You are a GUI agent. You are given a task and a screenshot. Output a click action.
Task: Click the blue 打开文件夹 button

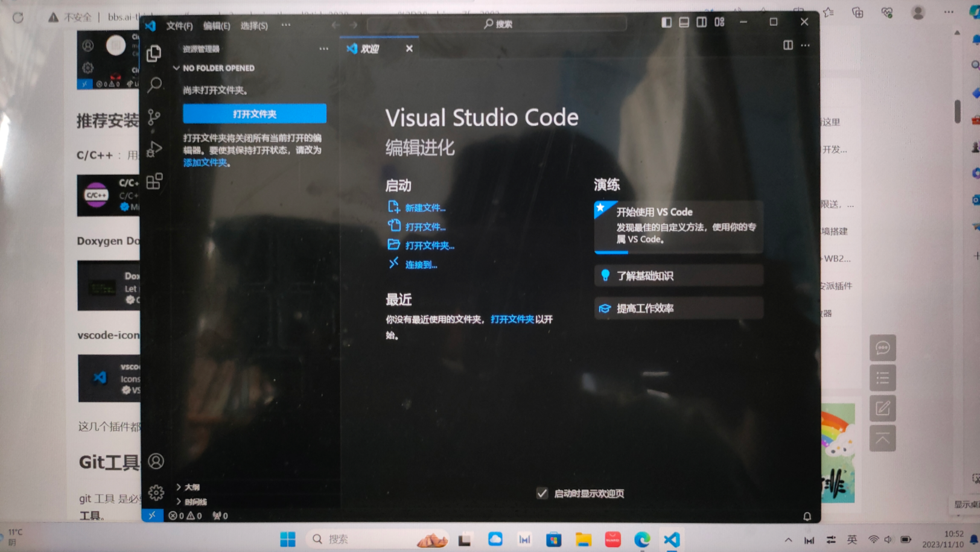(255, 113)
